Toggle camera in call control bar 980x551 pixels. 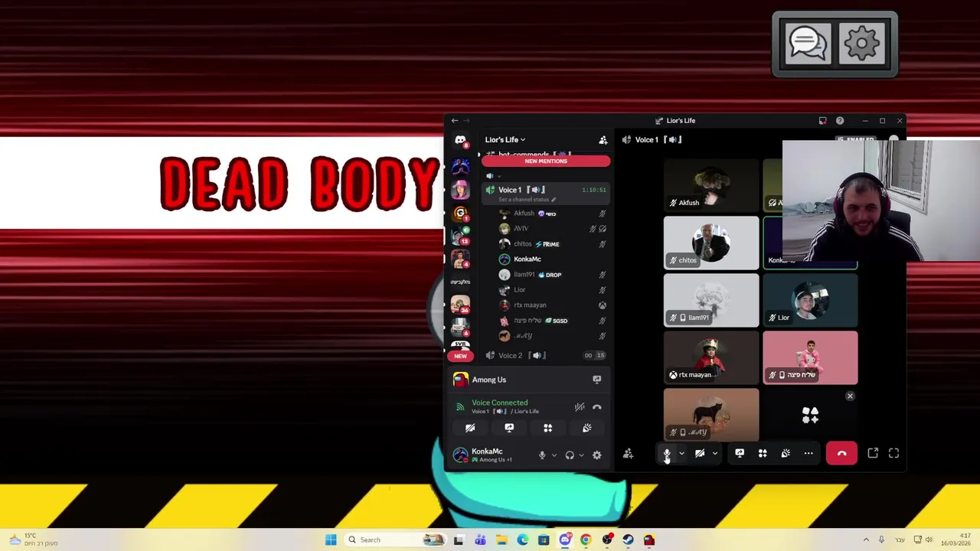click(x=700, y=453)
